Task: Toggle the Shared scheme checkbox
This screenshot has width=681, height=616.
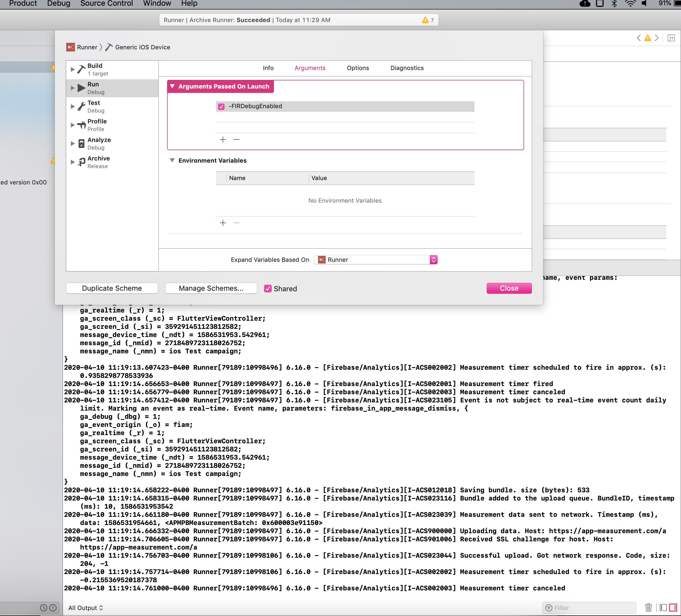Action: [268, 289]
